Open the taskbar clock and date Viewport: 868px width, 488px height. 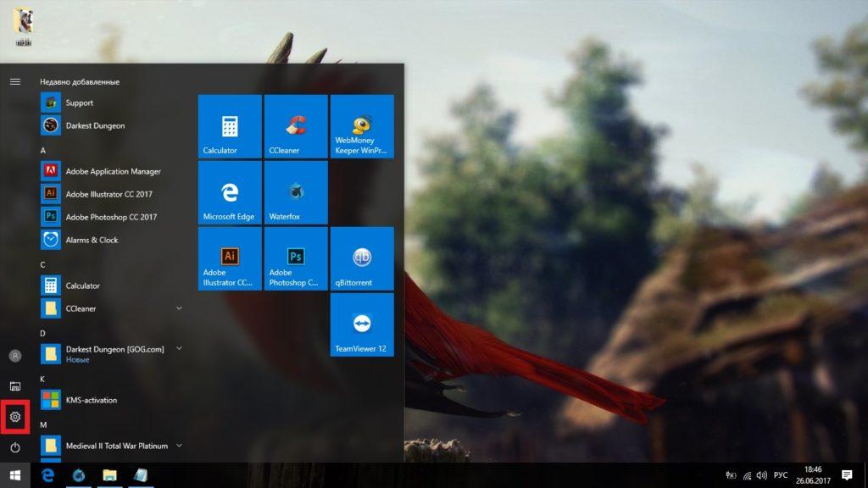(x=813, y=475)
